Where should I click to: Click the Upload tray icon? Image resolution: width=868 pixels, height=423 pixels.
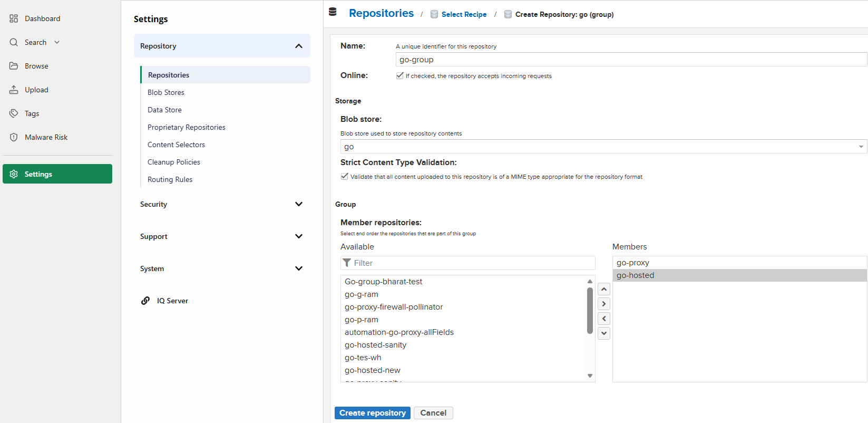[x=14, y=90]
